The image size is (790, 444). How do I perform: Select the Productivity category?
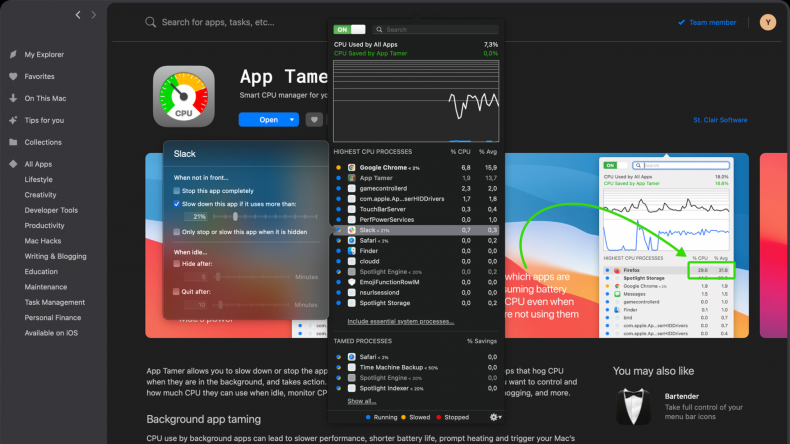(x=44, y=225)
